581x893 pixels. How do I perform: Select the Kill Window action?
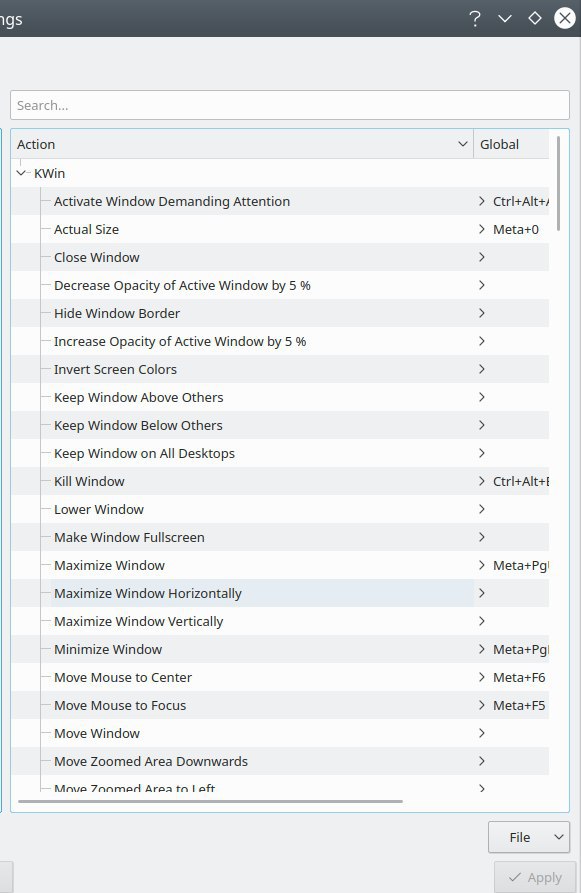pos(89,481)
